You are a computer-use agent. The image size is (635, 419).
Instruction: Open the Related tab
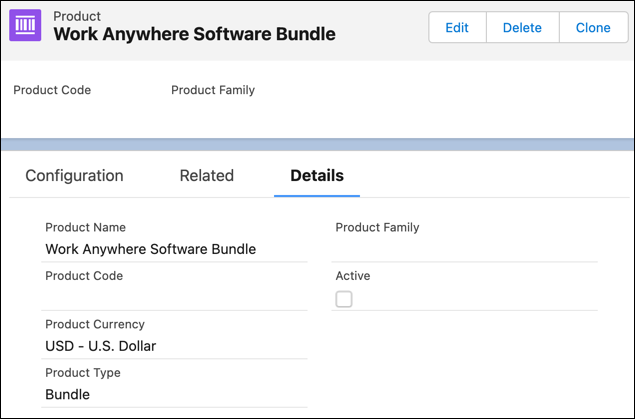pyautogui.click(x=207, y=176)
